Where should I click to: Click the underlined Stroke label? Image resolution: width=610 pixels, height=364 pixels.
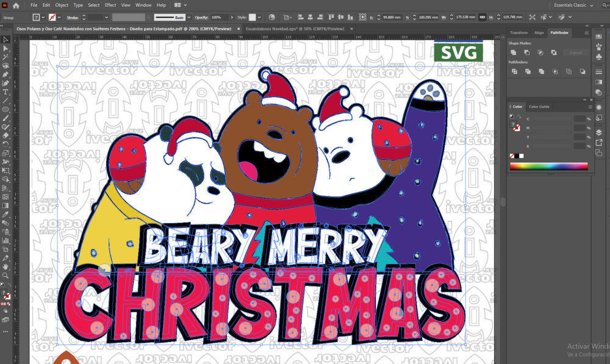pyautogui.click(x=73, y=18)
